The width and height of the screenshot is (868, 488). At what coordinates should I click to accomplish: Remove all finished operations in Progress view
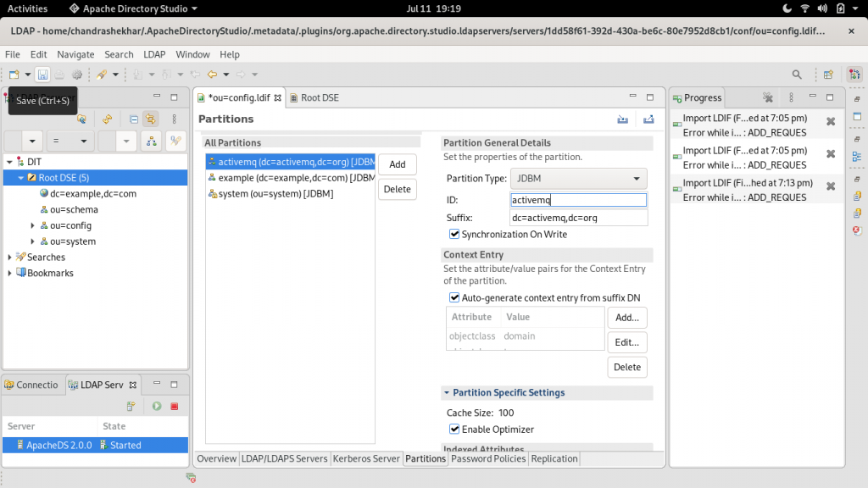click(x=768, y=97)
